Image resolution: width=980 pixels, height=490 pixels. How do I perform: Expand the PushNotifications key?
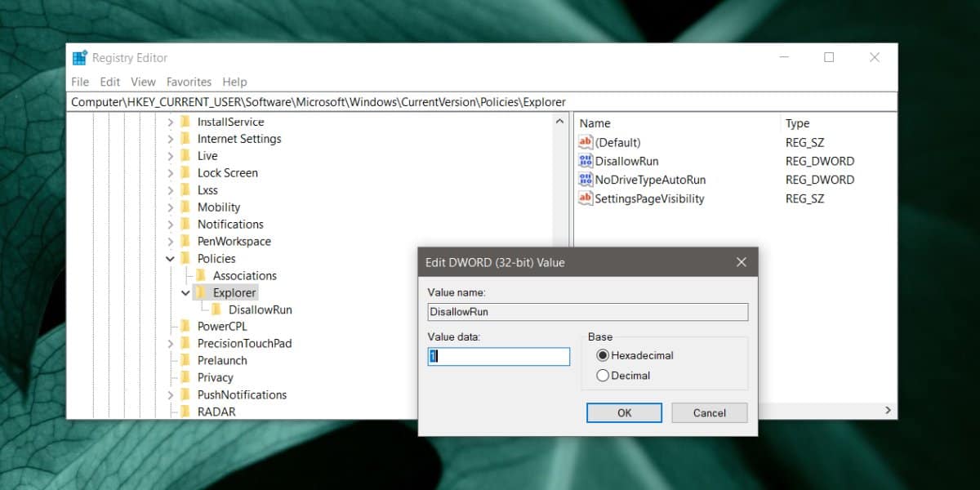point(171,395)
